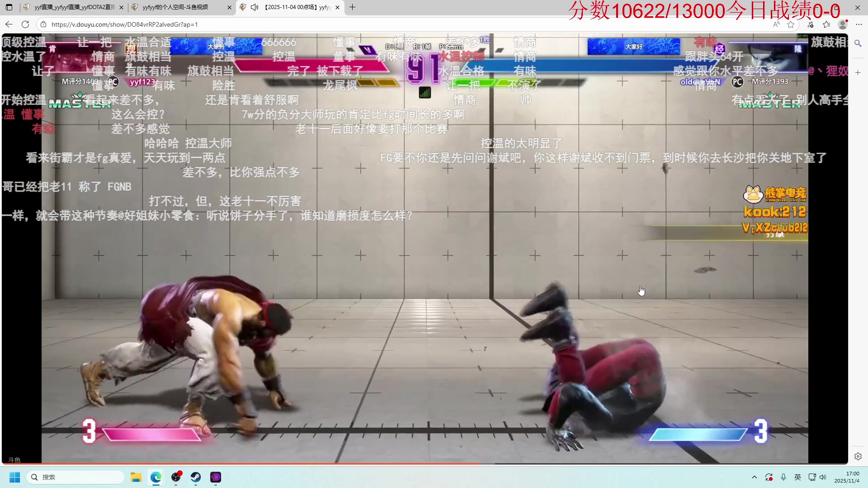Open the browser profile avatar

[x=843, y=24]
